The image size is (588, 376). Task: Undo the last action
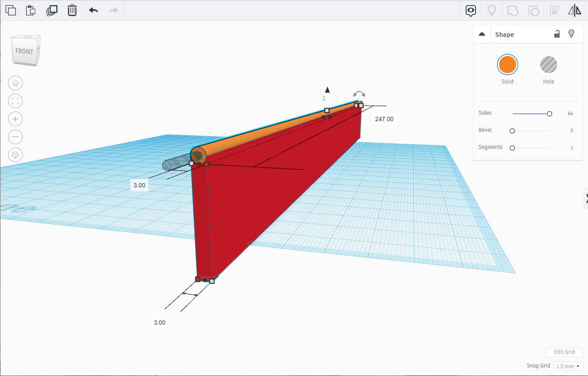click(94, 10)
